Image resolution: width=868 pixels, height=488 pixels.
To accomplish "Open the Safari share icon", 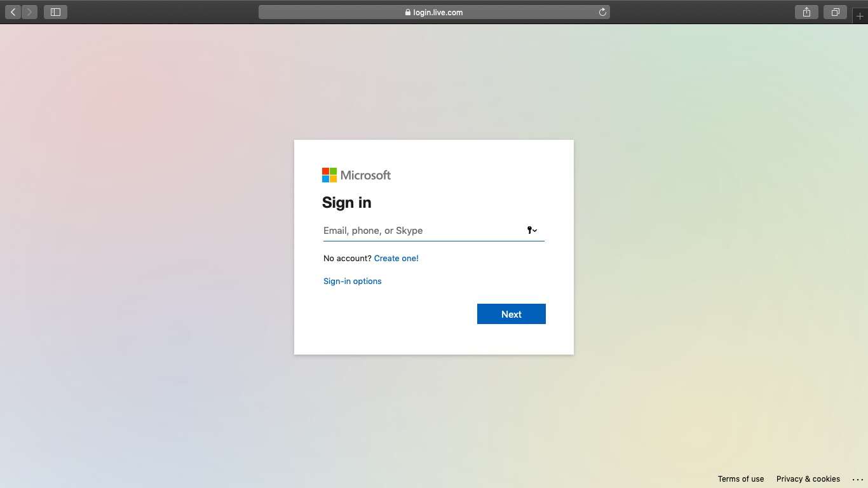I will (806, 11).
